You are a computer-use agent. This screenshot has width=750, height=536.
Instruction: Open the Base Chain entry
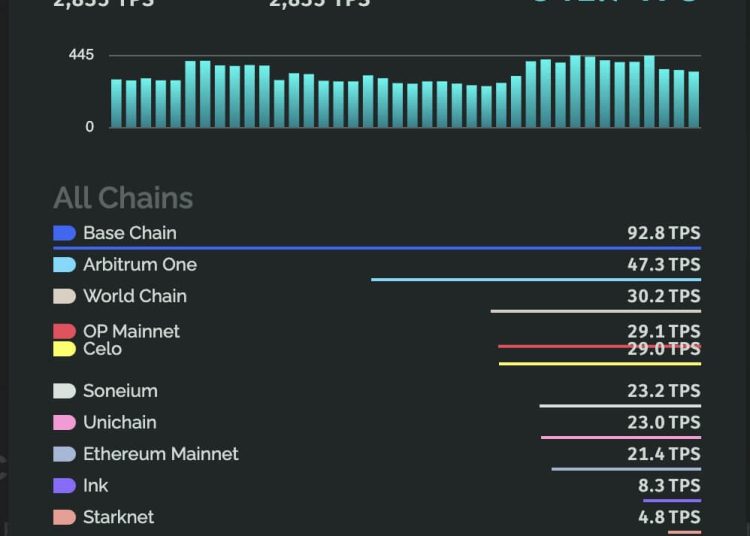[130, 233]
